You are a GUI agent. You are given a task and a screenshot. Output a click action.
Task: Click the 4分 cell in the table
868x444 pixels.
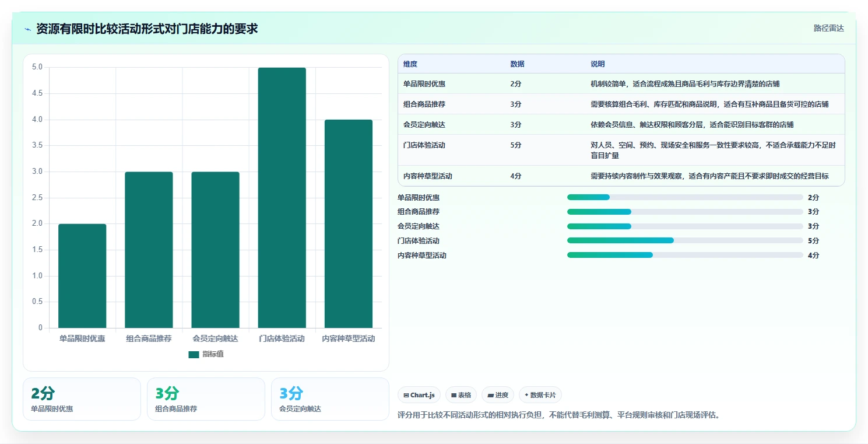point(516,176)
